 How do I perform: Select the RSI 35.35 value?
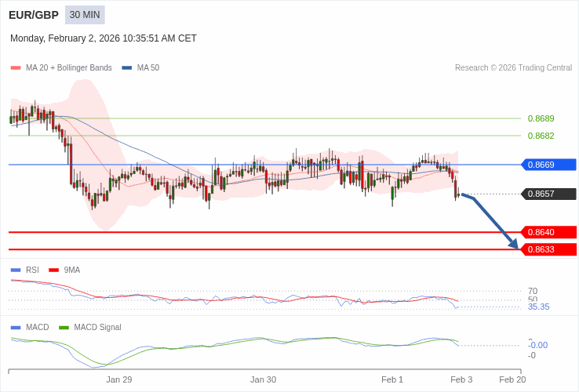click(539, 307)
